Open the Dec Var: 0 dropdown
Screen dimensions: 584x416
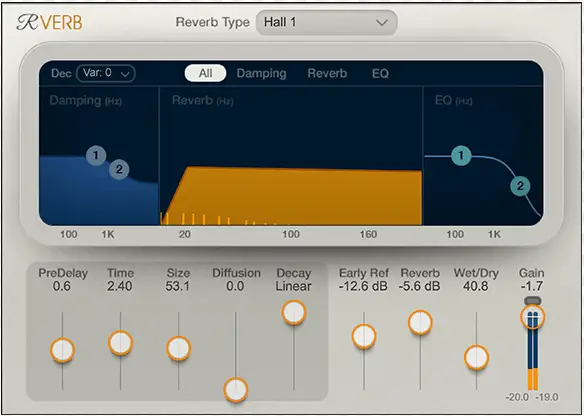(x=106, y=73)
